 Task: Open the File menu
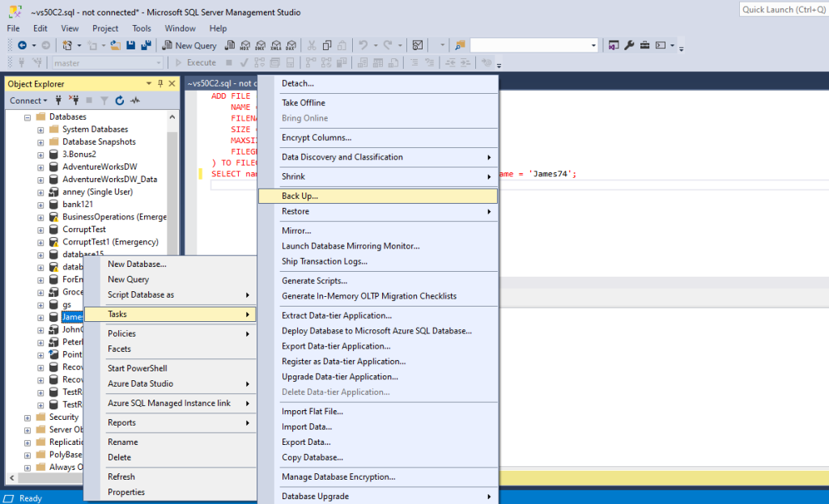coord(13,28)
